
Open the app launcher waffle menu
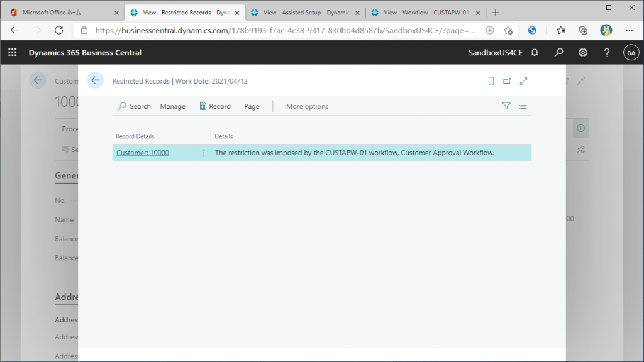pyautogui.click(x=12, y=53)
